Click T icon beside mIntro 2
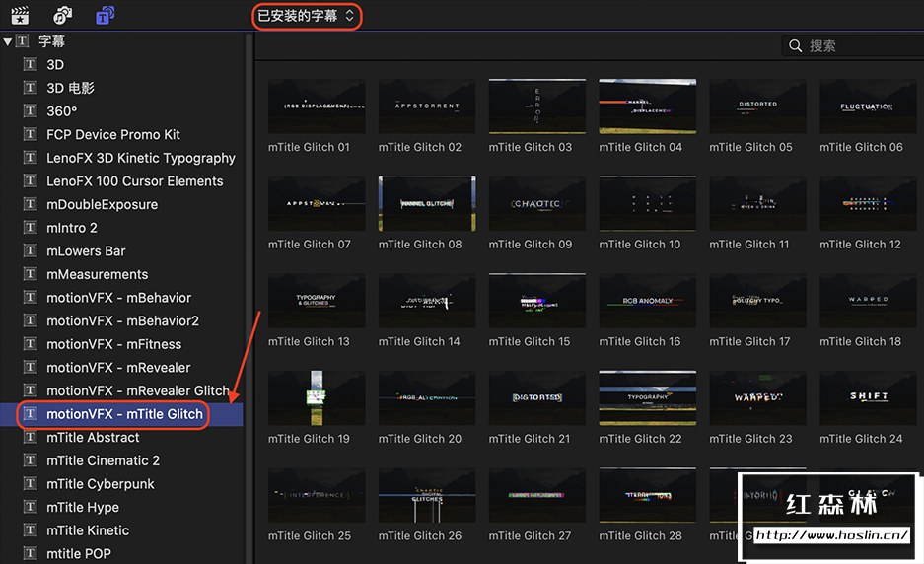924x564 pixels. coord(30,228)
